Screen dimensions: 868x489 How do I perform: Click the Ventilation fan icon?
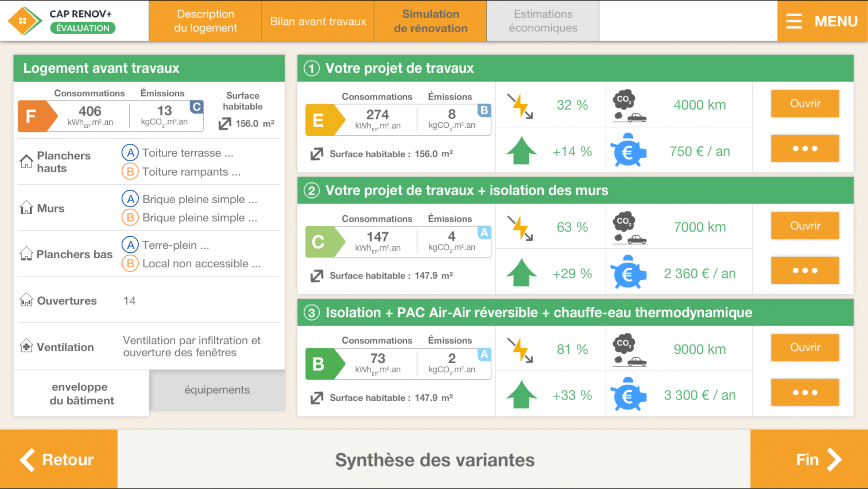pyautogui.click(x=26, y=346)
